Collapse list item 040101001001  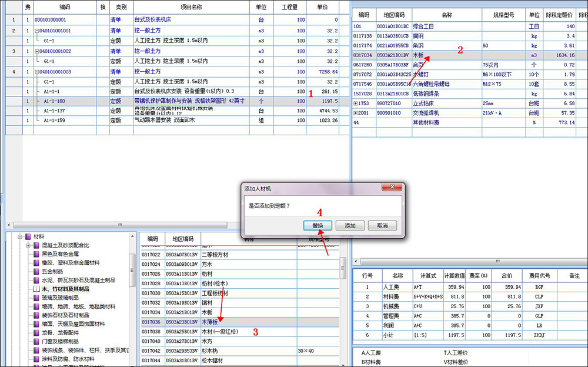click(x=36, y=31)
